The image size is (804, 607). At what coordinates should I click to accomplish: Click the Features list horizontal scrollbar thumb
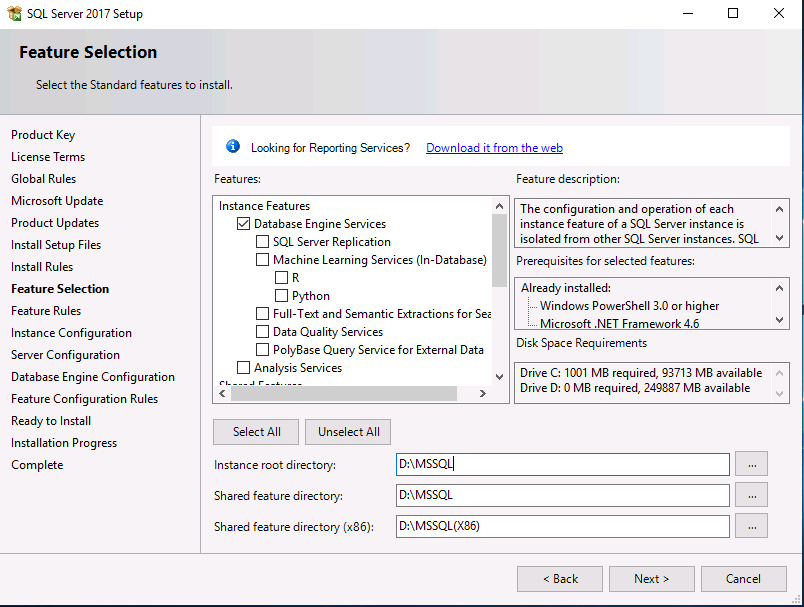pos(344,393)
